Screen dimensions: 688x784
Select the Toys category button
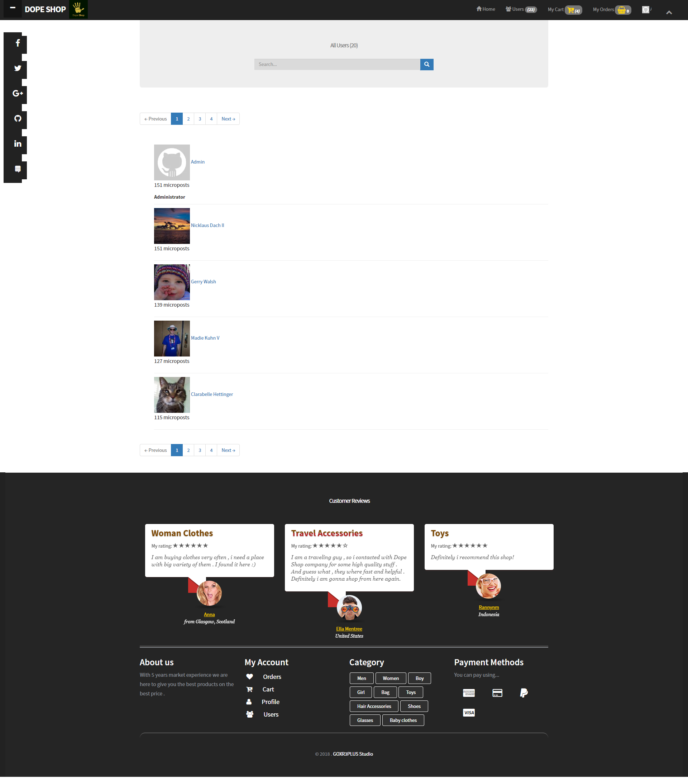point(411,691)
